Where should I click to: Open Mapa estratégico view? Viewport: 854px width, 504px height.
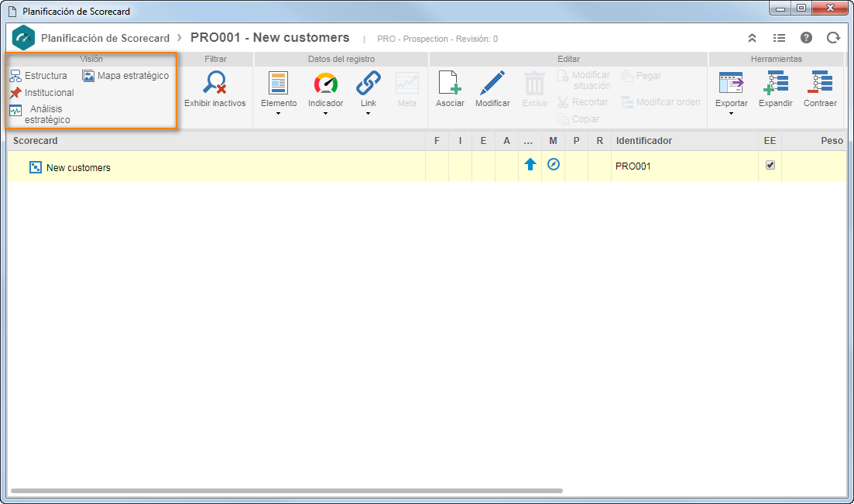point(125,76)
